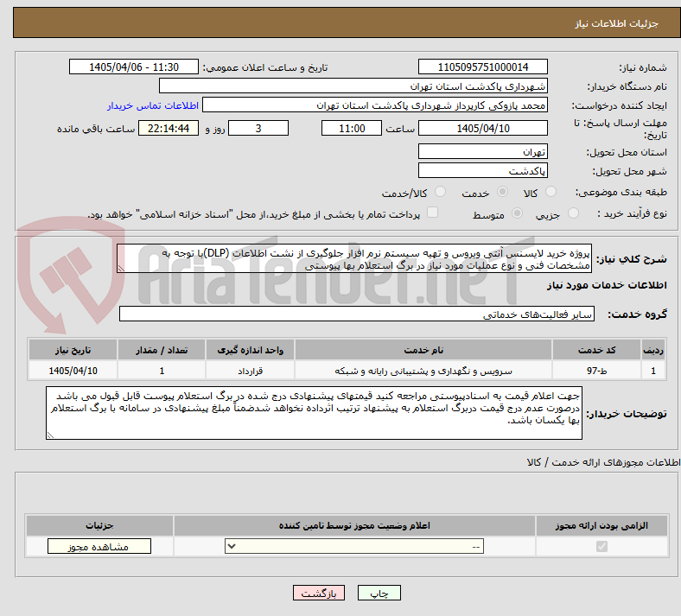Click the deadline date field 1405/04/10
681x616 pixels.
(x=482, y=129)
